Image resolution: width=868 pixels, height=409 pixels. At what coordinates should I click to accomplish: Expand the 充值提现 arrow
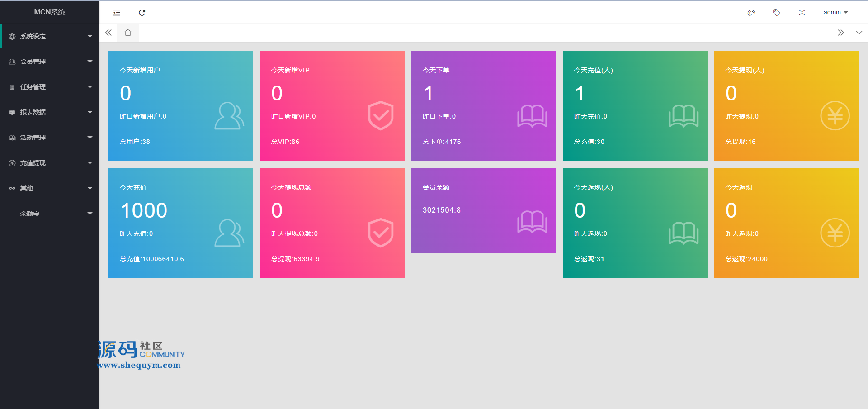tap(90, 163)
